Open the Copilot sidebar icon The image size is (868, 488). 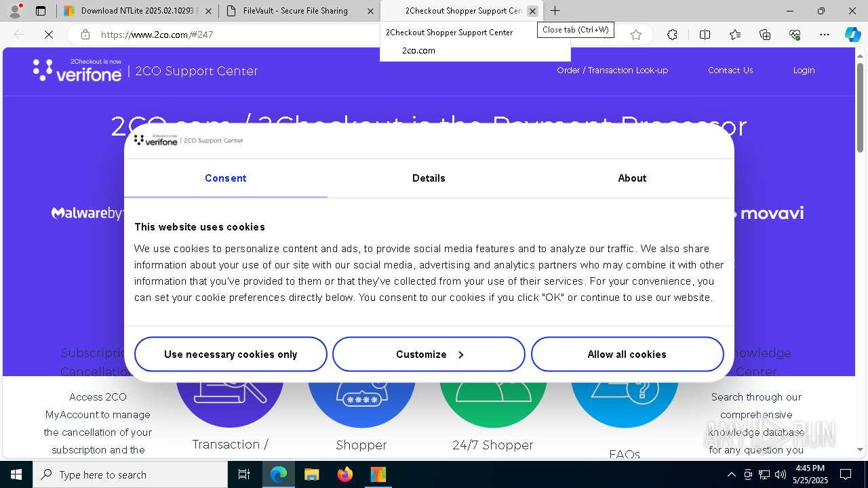coord(852,35)
